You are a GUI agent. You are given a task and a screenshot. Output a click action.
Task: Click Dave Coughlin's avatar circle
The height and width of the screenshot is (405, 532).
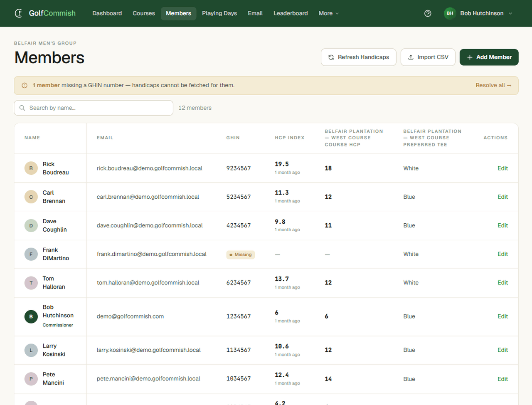click(31, 226)
